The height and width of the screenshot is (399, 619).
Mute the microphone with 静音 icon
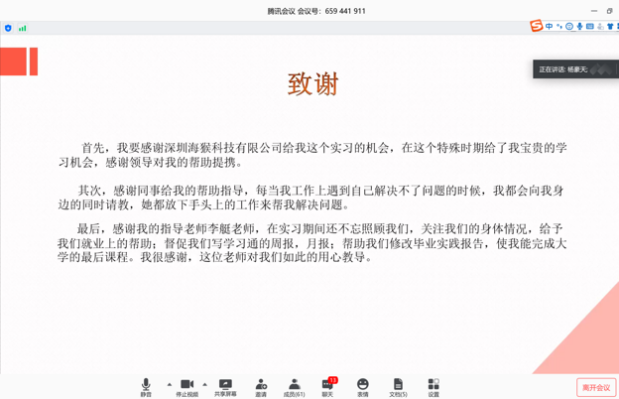click(x=146, y=387)
